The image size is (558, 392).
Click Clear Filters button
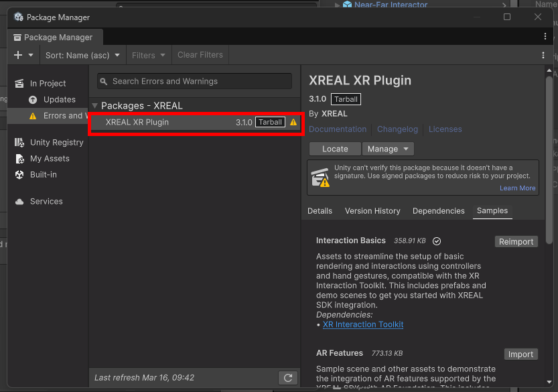pos(200,55)
